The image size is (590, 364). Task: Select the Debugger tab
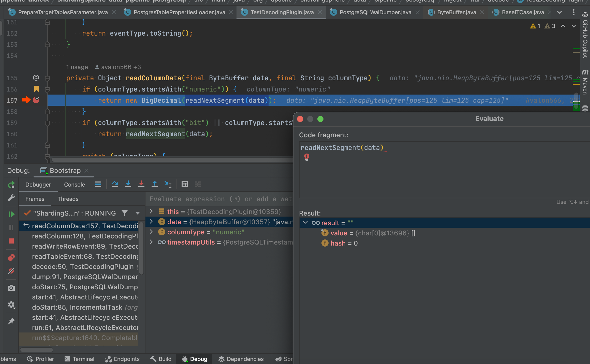coord(38,185)
